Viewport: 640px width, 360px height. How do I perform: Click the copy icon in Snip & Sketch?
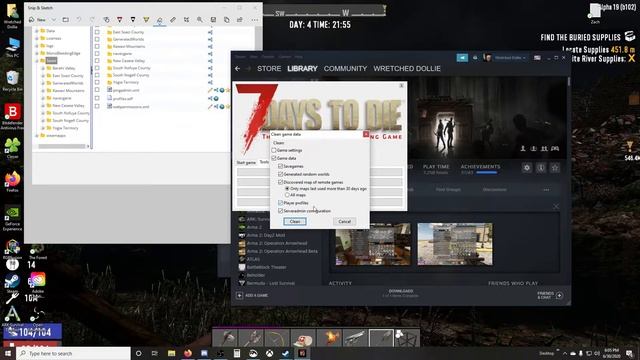coord(227,20)
